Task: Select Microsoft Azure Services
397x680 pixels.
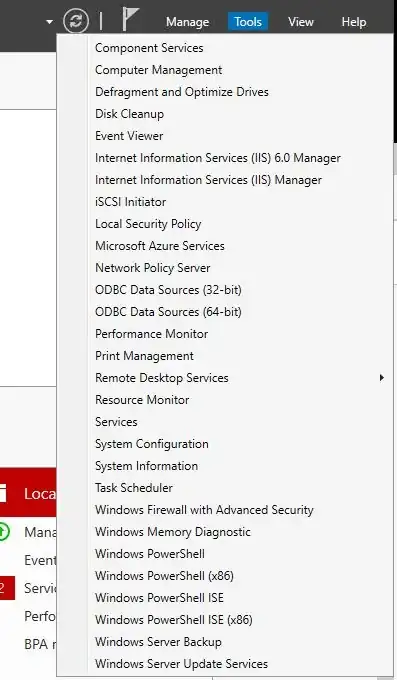Action: pyautogui.click(x=160, y=246)
